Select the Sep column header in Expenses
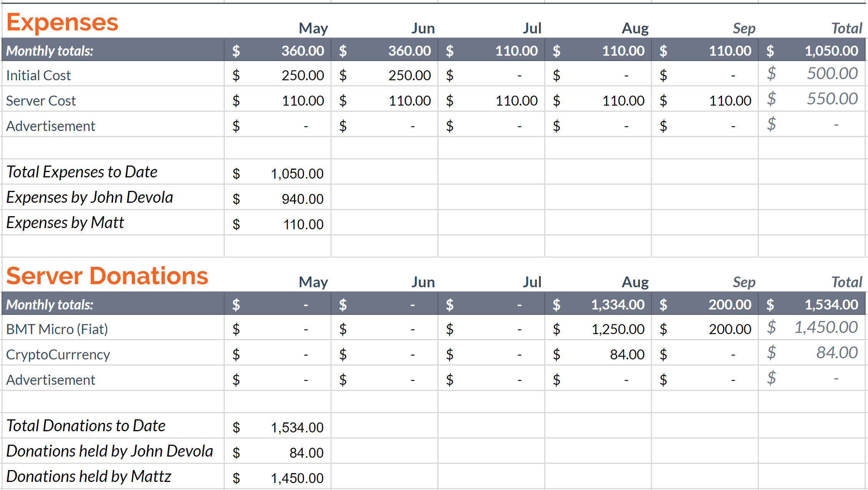This screenshot has width=868, height=490. point(744,28)
